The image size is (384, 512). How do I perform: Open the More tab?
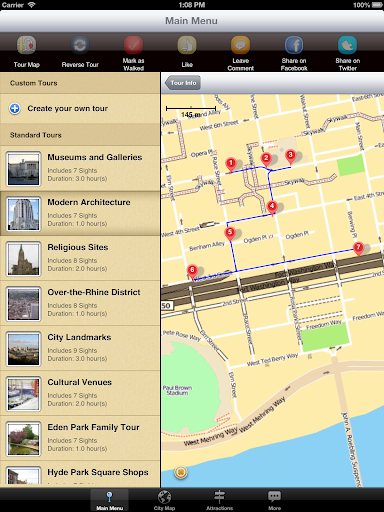coord(274,500)
